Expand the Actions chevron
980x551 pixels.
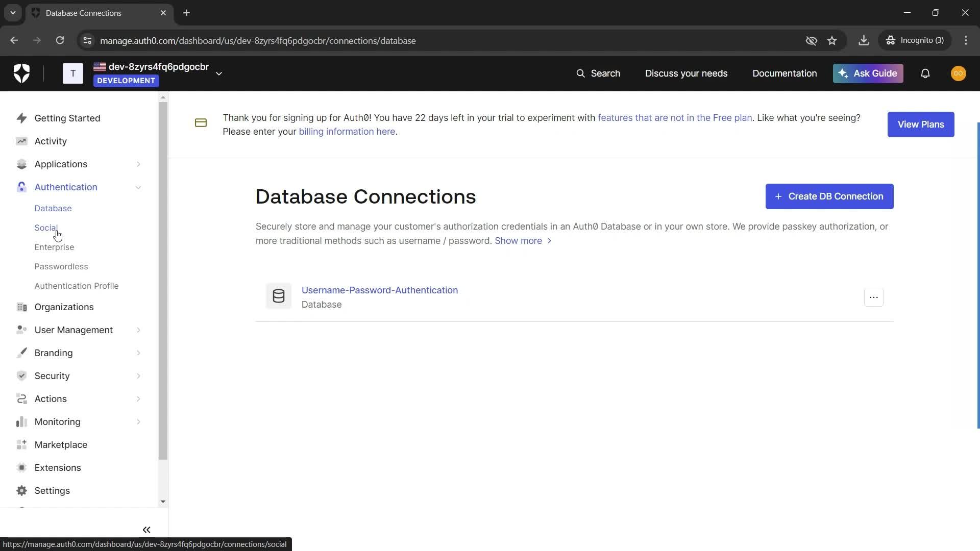138,399
